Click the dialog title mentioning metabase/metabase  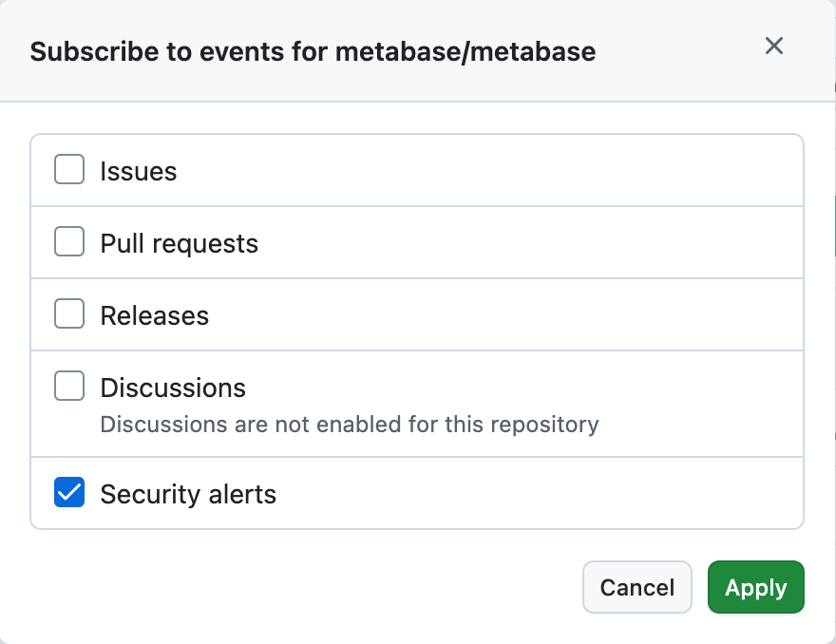[313, 51]
